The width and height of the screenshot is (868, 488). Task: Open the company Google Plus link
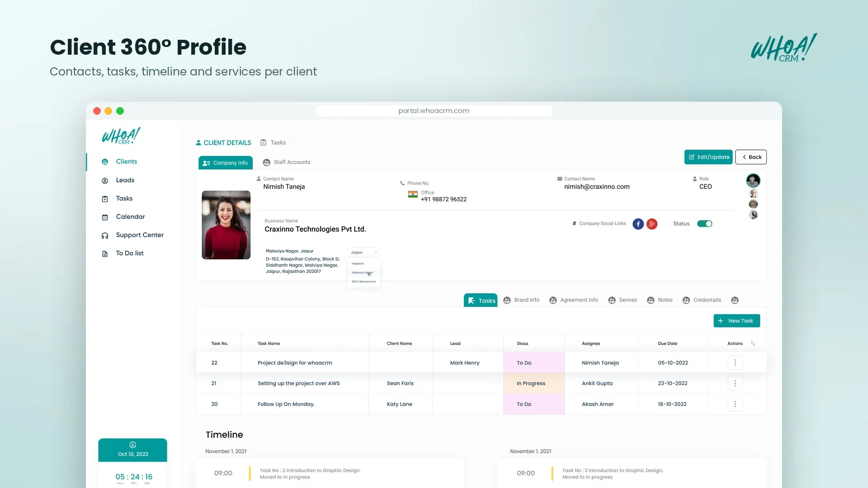tap(652, 224)
